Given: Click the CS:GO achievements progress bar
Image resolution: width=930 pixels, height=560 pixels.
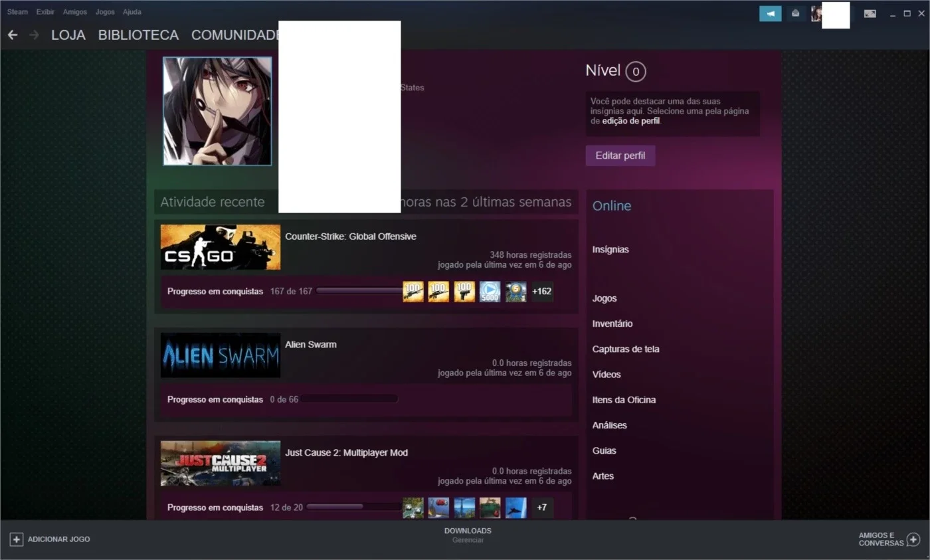Looking at the screenshot, I should tap(359, 291).
